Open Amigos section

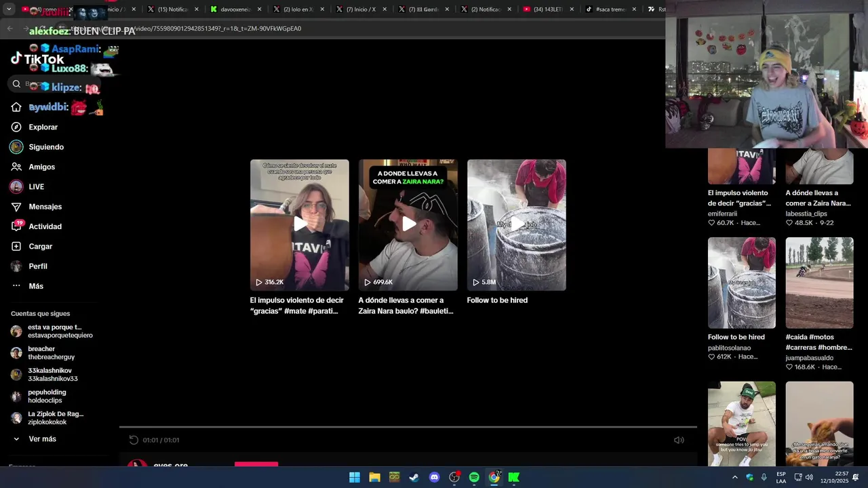tap(41, 167)
